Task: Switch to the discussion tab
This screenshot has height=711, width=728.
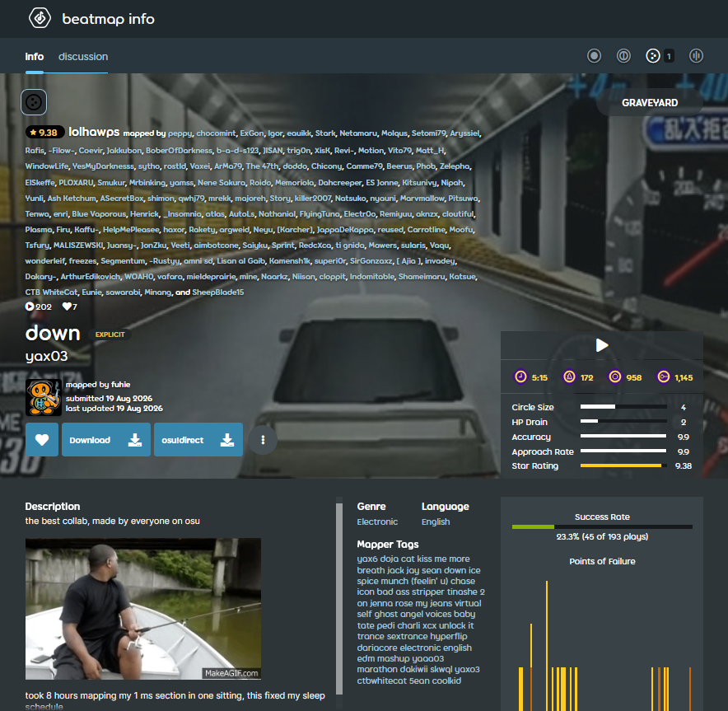Action: [x=83, y=57]
